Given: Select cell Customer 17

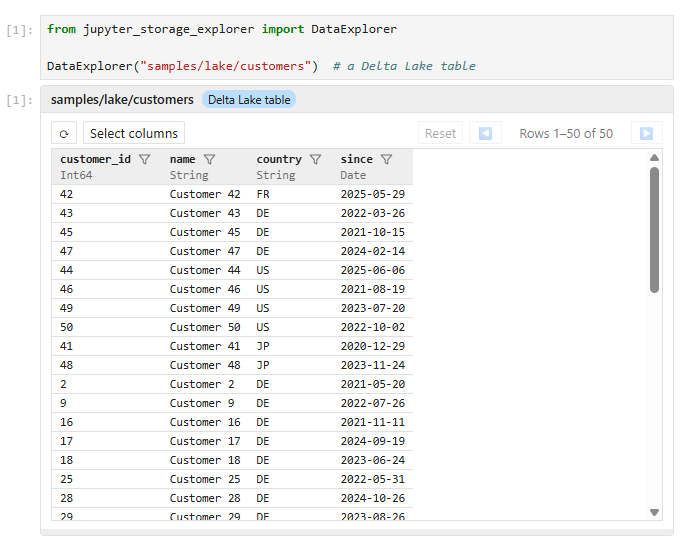Looking at the screenshot, I should pos(205,441).
